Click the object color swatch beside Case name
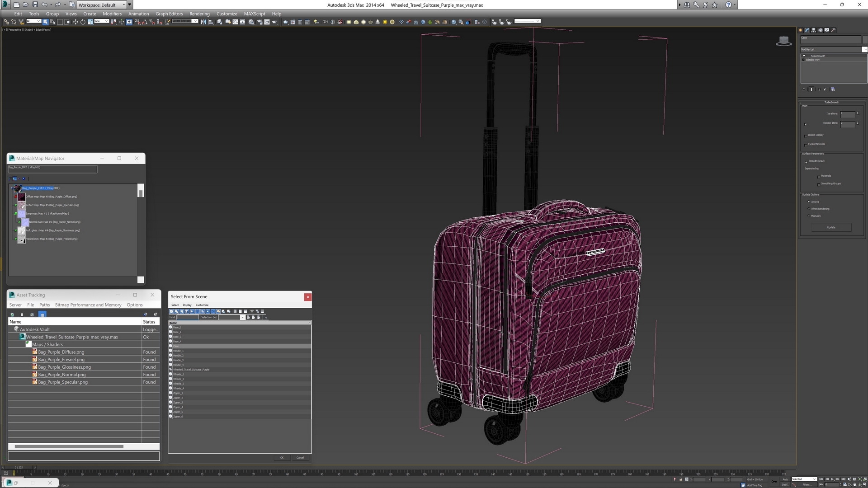This screenshot has width=868, height=488. pos(865,40)
